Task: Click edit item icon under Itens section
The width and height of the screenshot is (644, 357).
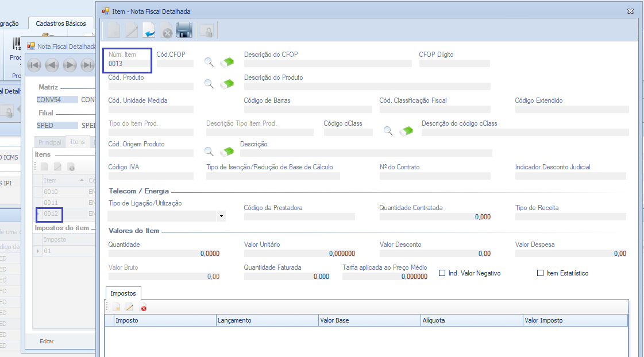Action: 57,166
